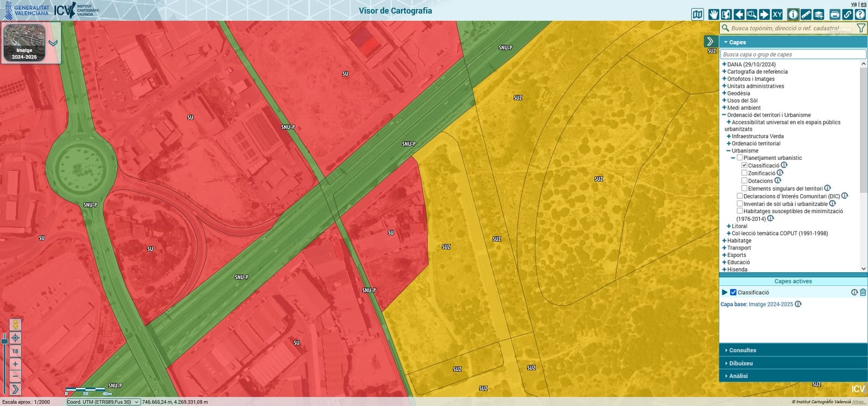868x406 pixels.
Task: Zoom in with the plus button
Action: (15, 364)
